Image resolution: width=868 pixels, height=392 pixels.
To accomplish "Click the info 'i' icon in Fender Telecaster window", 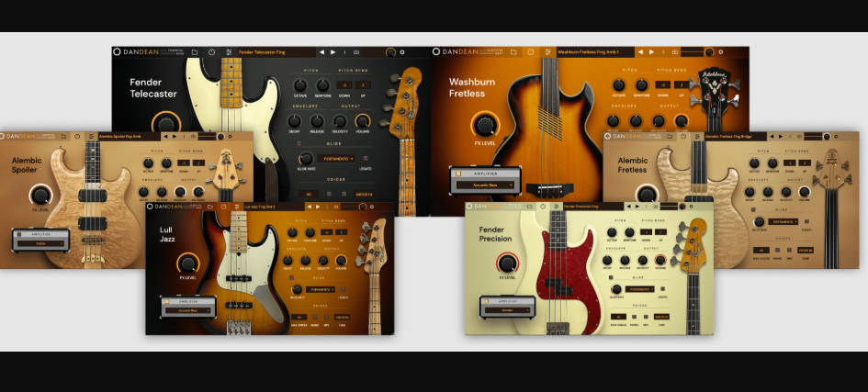I will tap(344, 52).
